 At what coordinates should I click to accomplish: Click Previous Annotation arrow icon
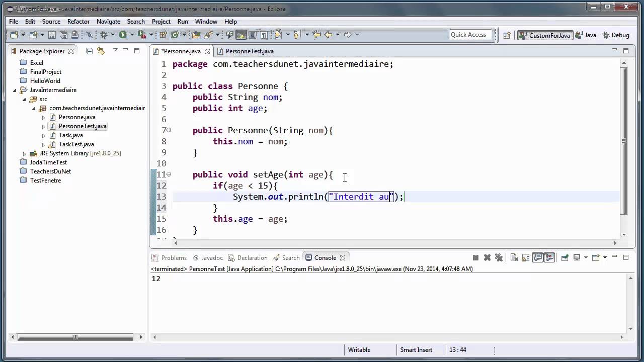point(297,35)
